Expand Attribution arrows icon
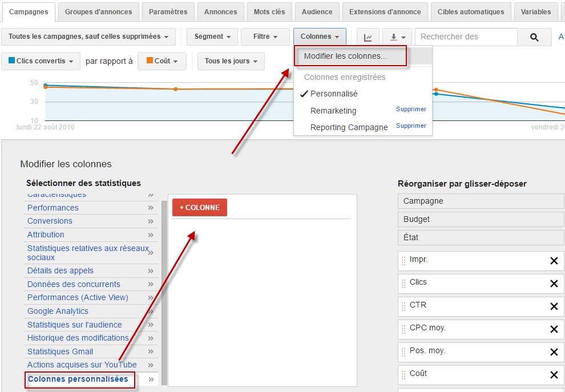The height and width of the screenshot is (392, 565). click(x=151, y=235)
